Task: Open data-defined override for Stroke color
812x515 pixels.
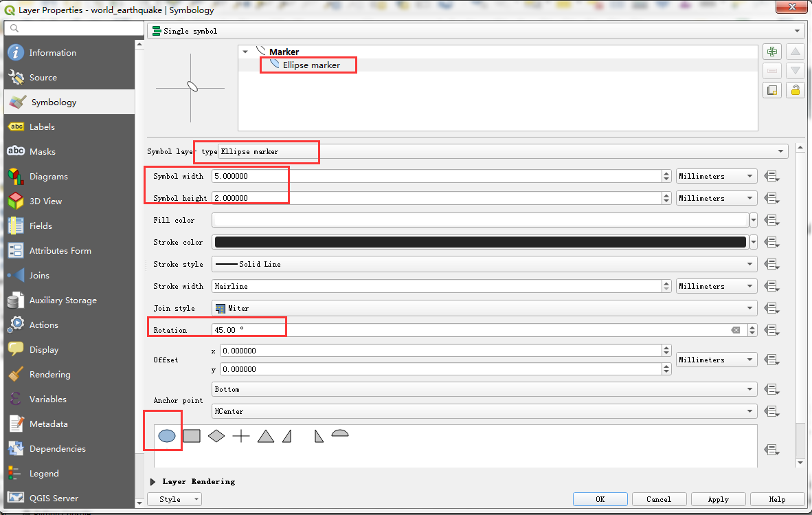Action: pos(771,242)
